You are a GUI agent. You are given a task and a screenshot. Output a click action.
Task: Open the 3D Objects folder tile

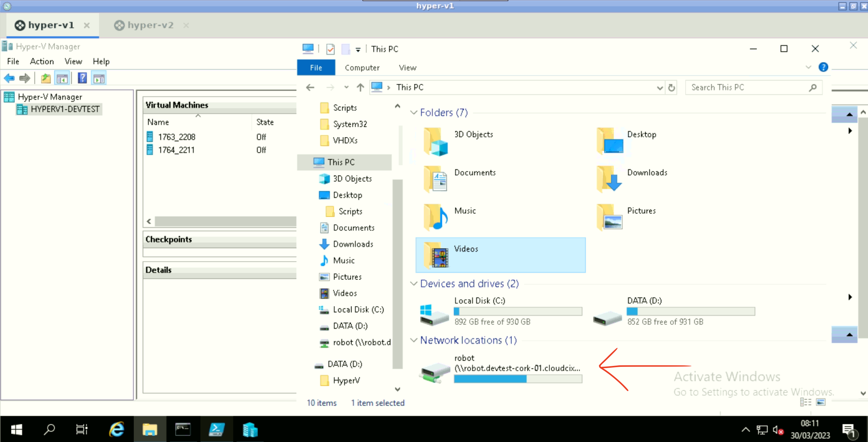click(500, 141)
